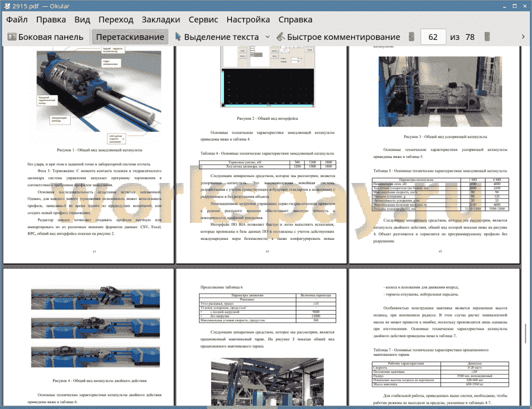Select the Рисунок 2 interface screenshot image
532x409 pixels.
click(268, 77)
